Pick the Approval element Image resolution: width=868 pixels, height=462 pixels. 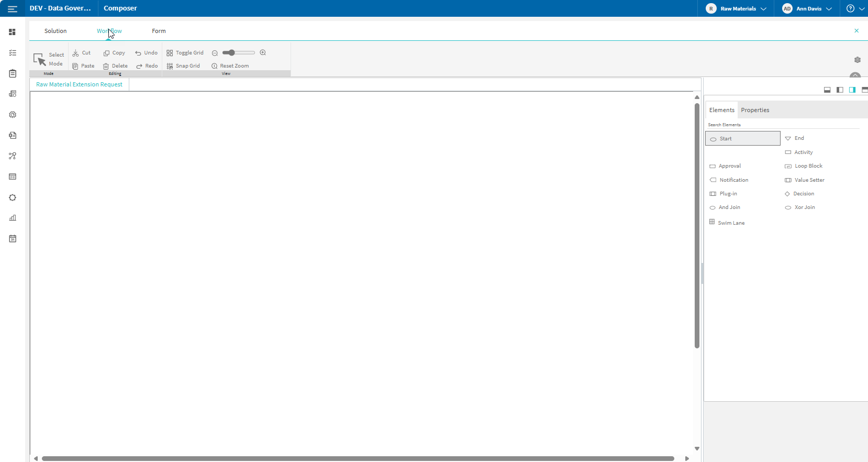(x=725, y=166)
